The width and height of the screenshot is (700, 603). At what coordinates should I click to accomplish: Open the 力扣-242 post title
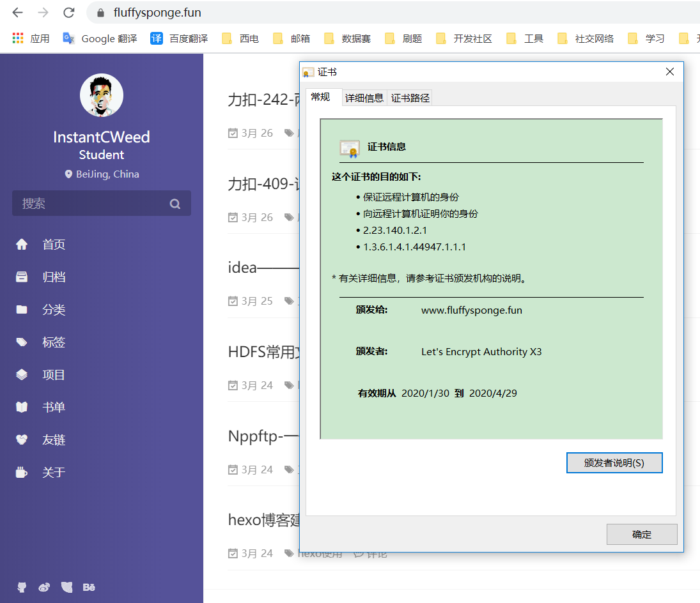point(263,100)
